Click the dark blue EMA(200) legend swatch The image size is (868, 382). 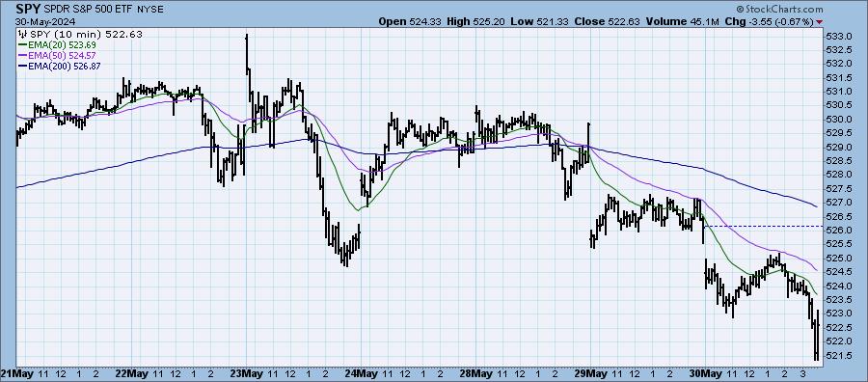(x=23, y=66)
